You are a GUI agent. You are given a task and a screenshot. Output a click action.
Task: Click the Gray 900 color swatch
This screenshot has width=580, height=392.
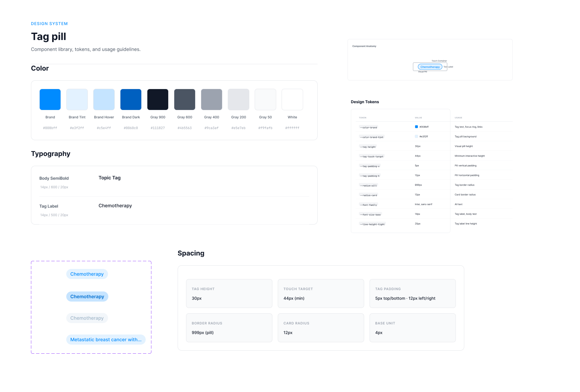(x=158, y=100)
